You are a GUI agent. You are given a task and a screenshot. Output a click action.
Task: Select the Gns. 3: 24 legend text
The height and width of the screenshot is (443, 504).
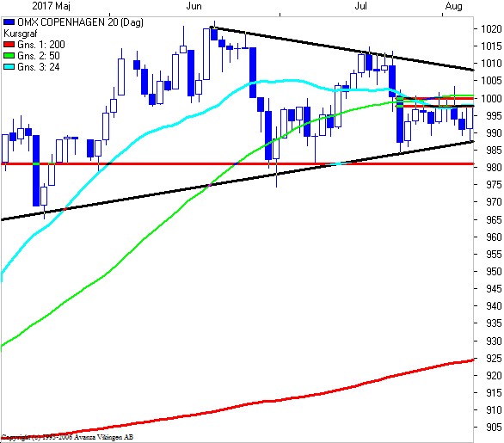(x=39, y=67)
